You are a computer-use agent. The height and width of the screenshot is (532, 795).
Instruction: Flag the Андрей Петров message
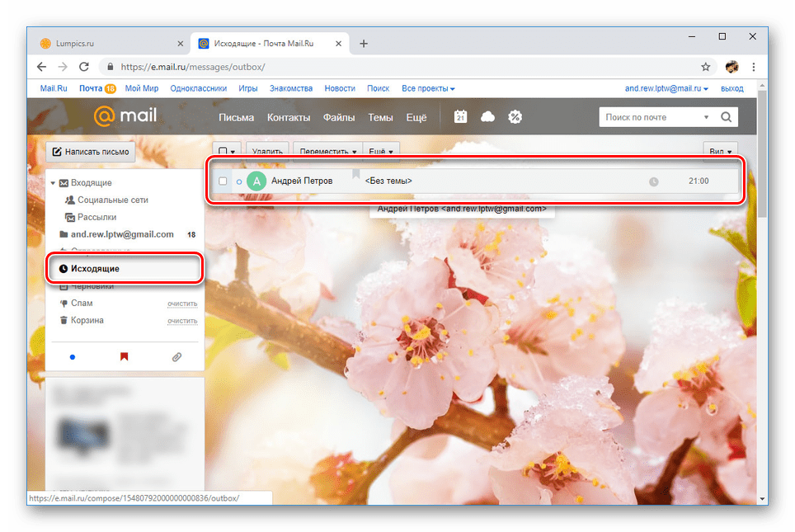[x=356, y=174]
